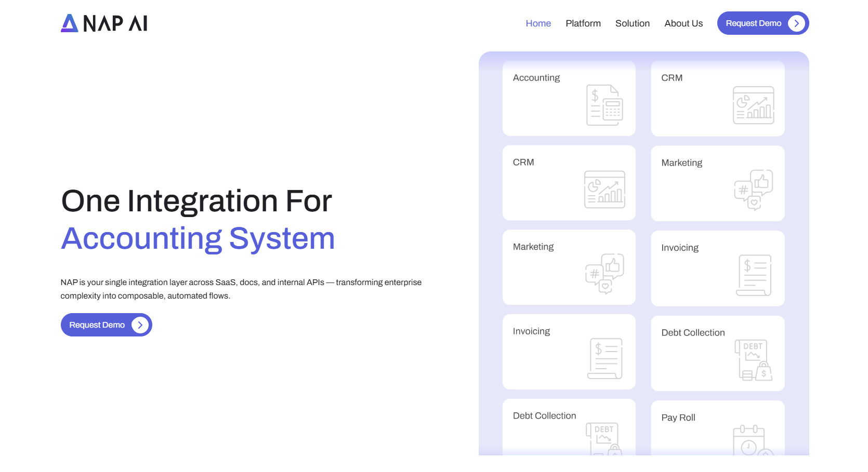Click the DEBT icon on the right-column Debt Collection card
This screenshot has width=868, height=472.
[x=753, y=360]
